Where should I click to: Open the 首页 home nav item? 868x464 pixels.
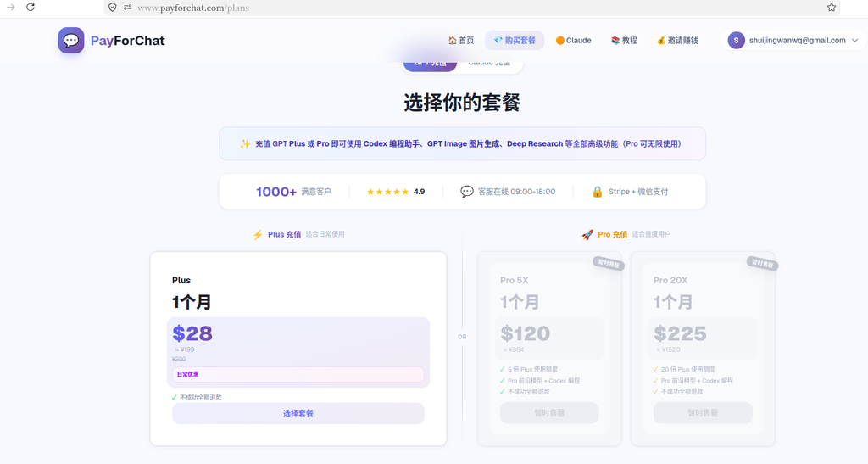pos(461,41)
